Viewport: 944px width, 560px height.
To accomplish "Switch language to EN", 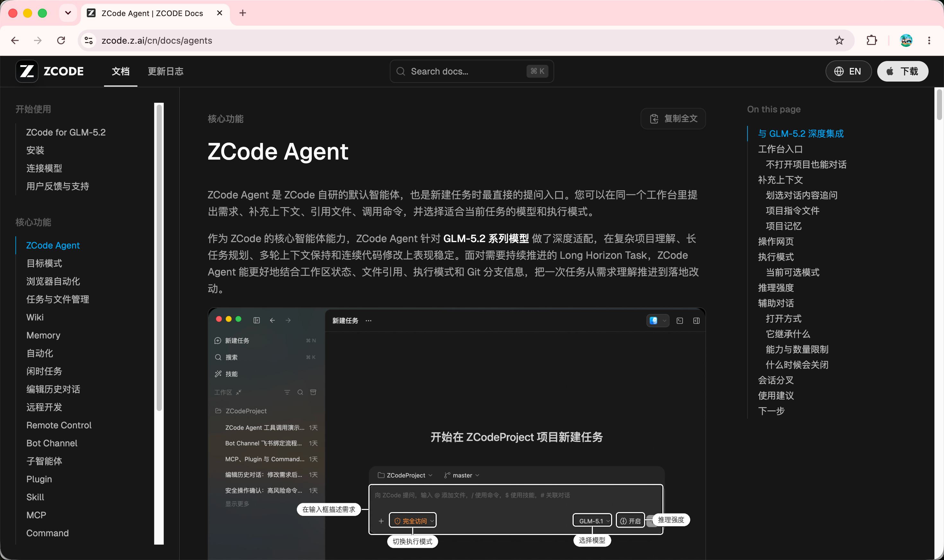I will [848, 71].
